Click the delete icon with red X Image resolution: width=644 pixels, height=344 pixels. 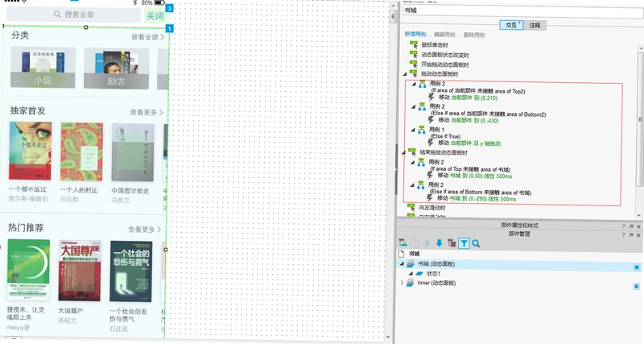pyautogui.click(x=452, y=243)
